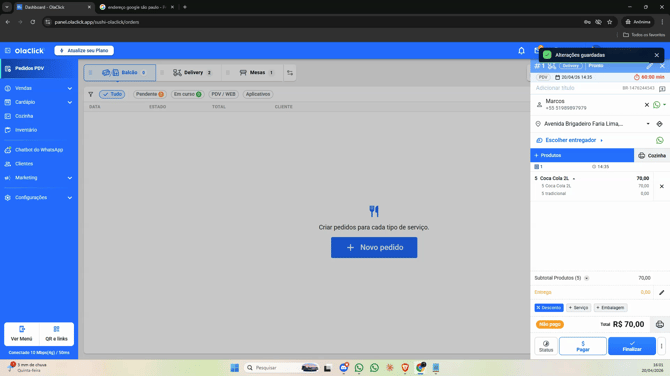Send order to Cozinha

[x=652, y=156]
